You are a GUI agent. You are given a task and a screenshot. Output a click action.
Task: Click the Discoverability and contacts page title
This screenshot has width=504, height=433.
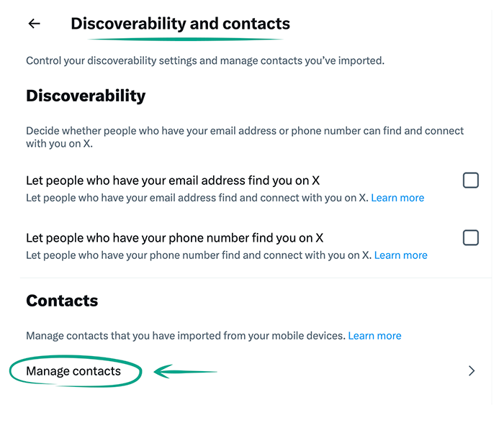180,24
